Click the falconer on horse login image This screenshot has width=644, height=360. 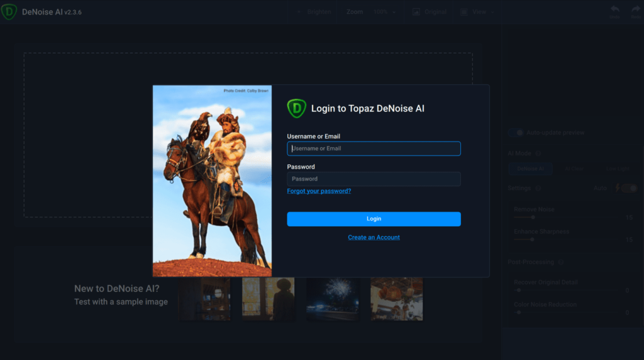(212, 181)
